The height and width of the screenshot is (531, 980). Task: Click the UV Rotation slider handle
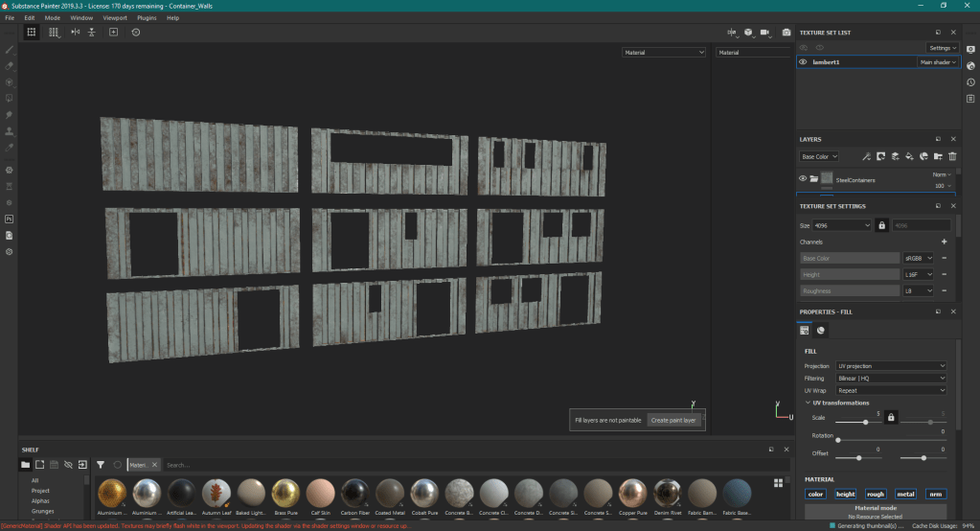pos(839,440)
